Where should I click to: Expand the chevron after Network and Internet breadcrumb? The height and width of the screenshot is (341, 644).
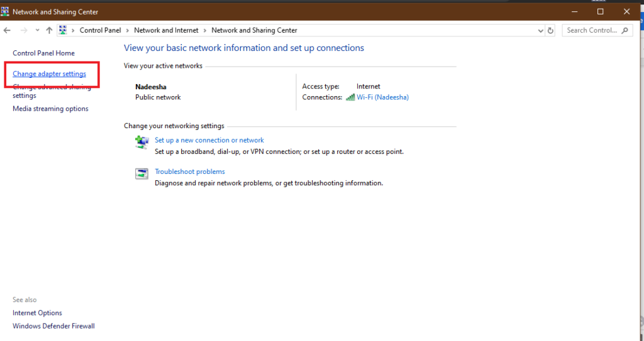click(205, 30)
